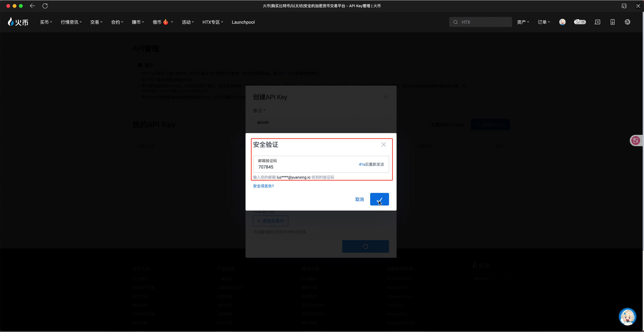Confirm verification with the blue button

click(379, 199)
